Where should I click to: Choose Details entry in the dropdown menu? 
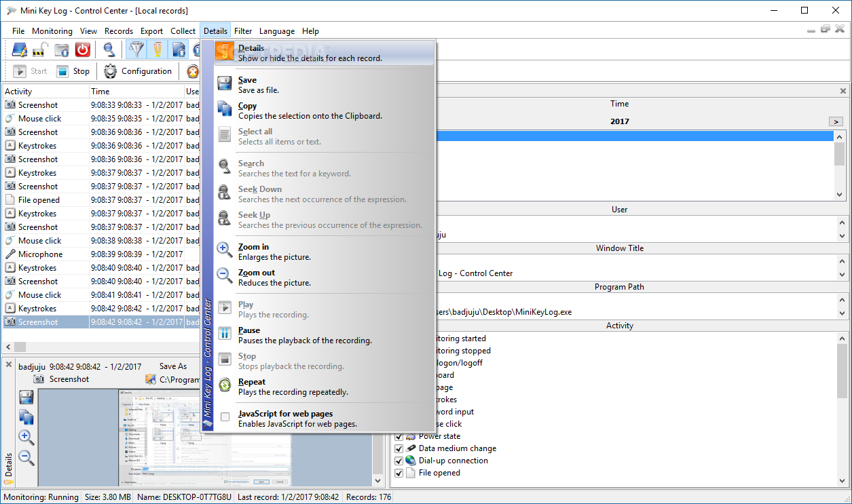(325, 53)
